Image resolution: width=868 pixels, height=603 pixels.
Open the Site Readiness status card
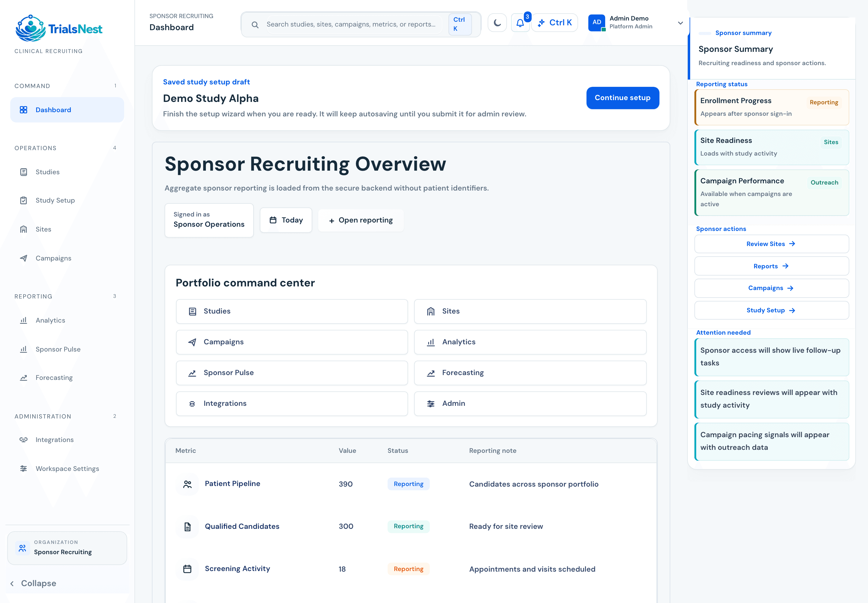click(771, 147)
